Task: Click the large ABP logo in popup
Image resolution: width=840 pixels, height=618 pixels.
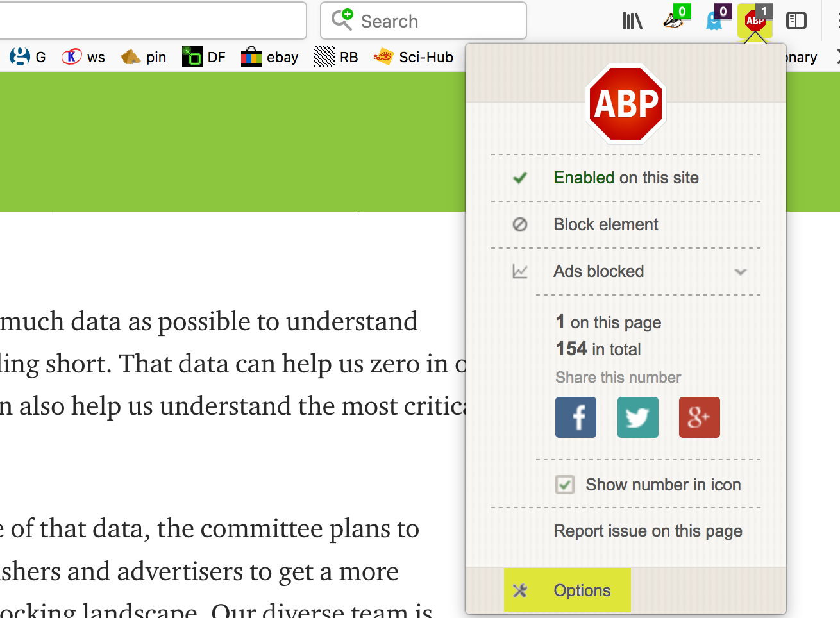Action: (x=626, y=103)
